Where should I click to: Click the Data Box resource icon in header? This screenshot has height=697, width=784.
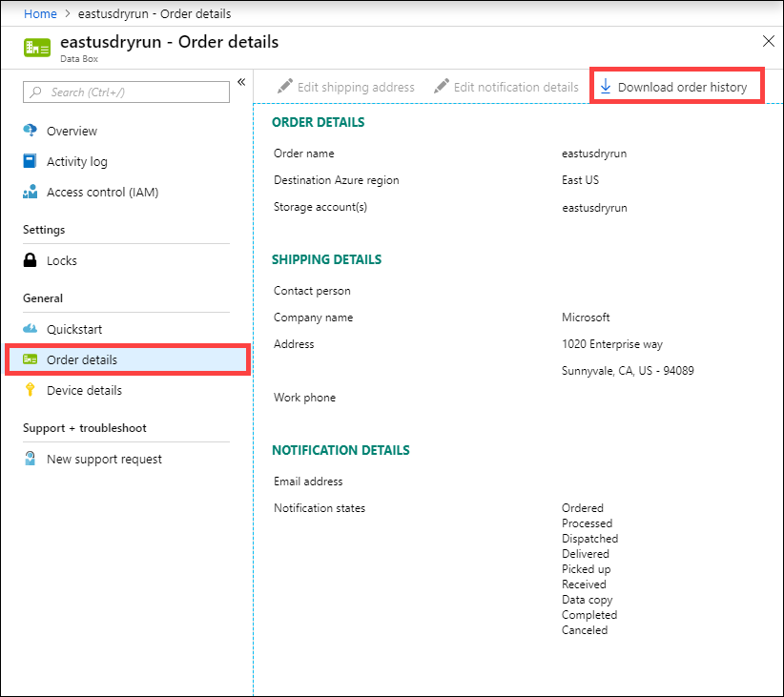[35, 46]
